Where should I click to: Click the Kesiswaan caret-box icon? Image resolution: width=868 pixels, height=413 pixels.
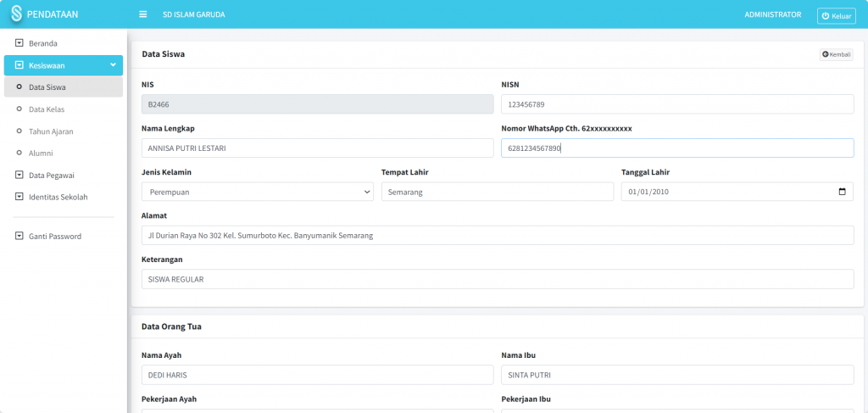point(19,65)
